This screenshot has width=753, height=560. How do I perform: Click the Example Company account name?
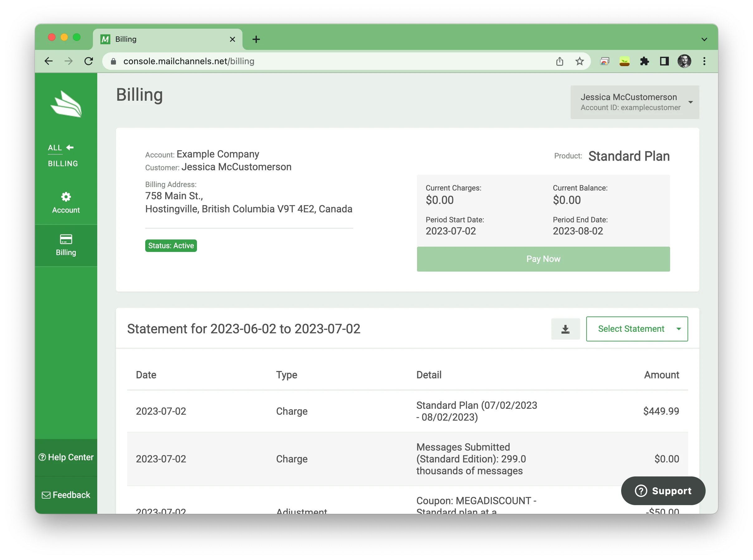[x=218, y=154]
